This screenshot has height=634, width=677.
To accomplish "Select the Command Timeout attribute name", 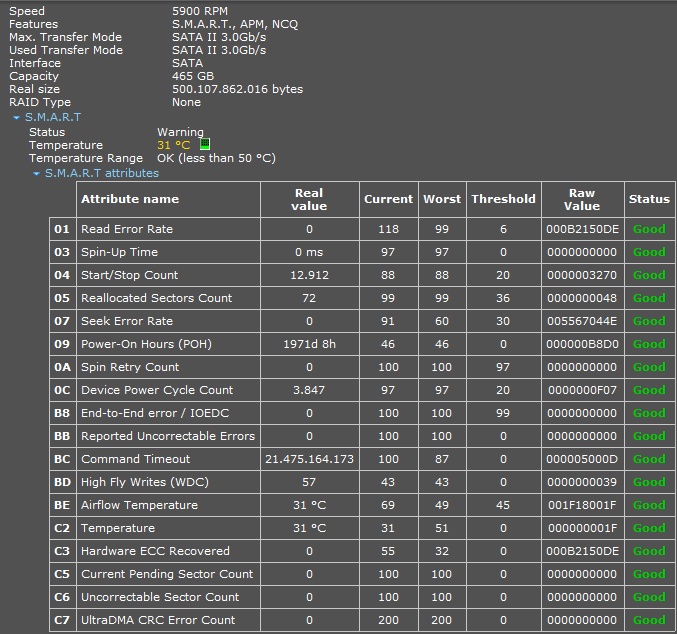I will pos(136,459).
